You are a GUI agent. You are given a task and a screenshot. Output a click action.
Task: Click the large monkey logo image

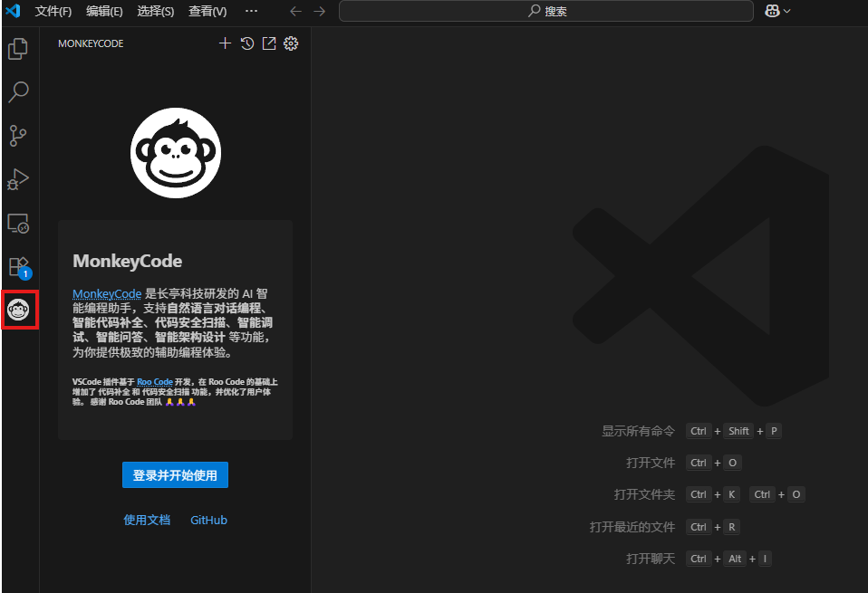[x=176, y=153]
